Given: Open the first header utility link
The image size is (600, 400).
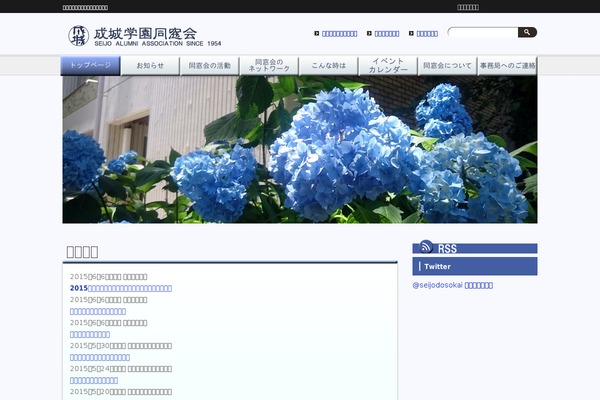Looking at the screenshot, I should tap(339, 34).
